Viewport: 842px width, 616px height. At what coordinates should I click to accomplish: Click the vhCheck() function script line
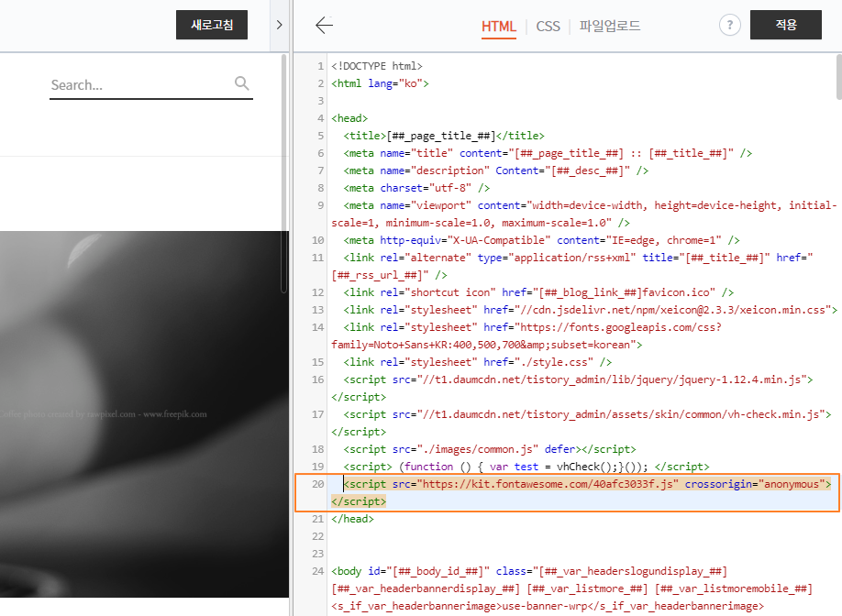[x=526, y=467]
